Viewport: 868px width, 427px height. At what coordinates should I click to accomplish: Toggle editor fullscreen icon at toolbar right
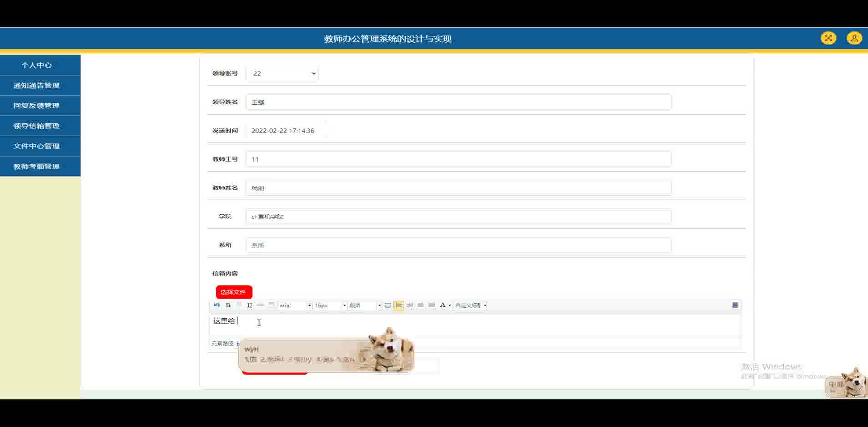[735, 305]
